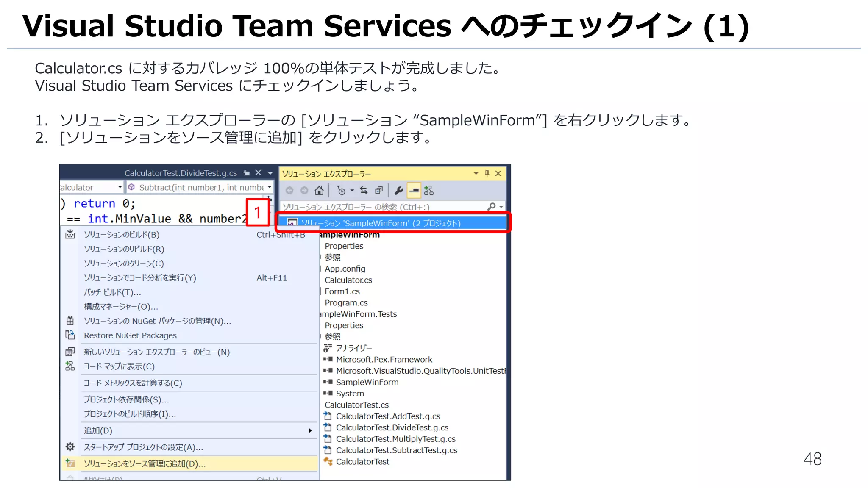Choose コード マップに表示(C) menu item

pos(189,366)
